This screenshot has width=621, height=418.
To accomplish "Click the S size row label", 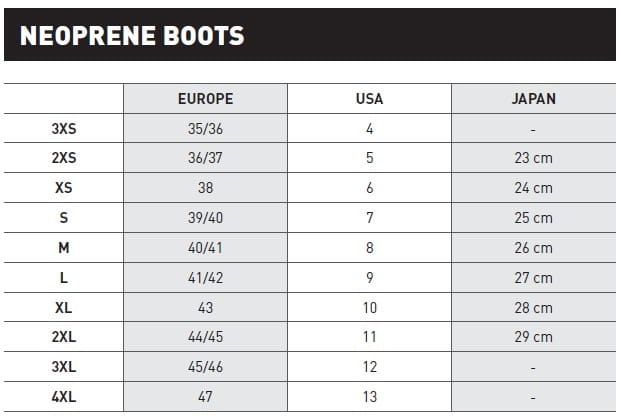I will pyautogui.click(x=63, y=218).
